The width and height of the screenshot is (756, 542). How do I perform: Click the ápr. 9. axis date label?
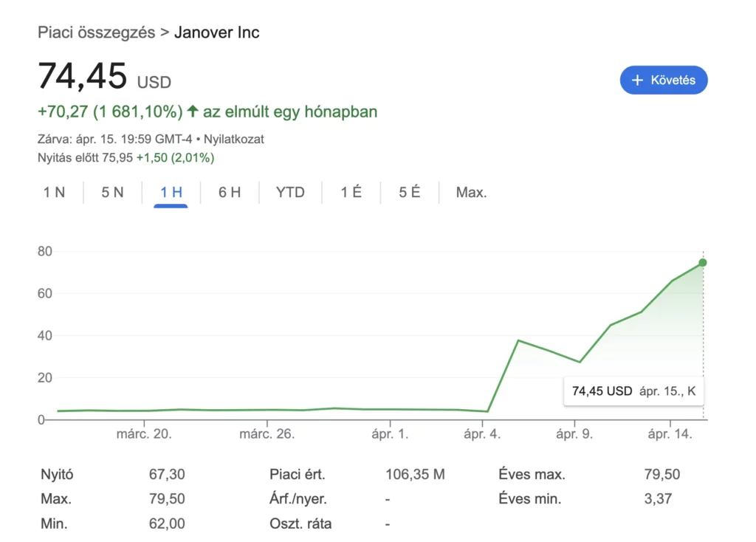point(574,434)
